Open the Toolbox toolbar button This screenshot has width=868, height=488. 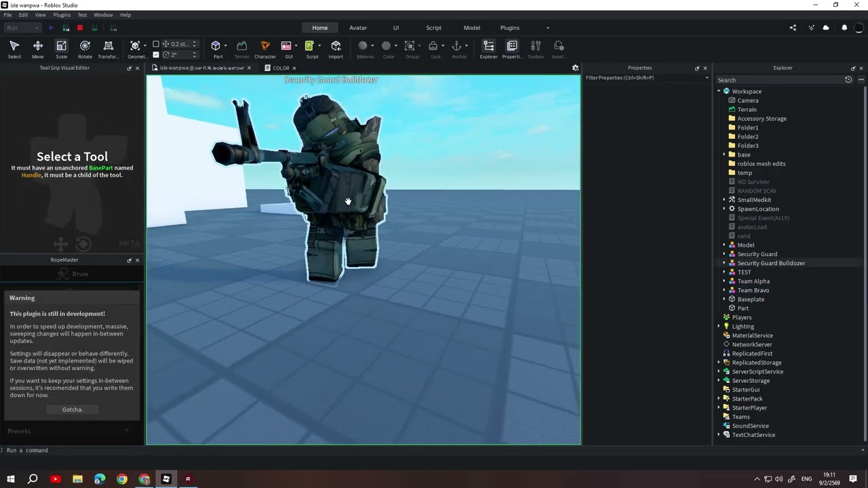(x=536, y=49)
